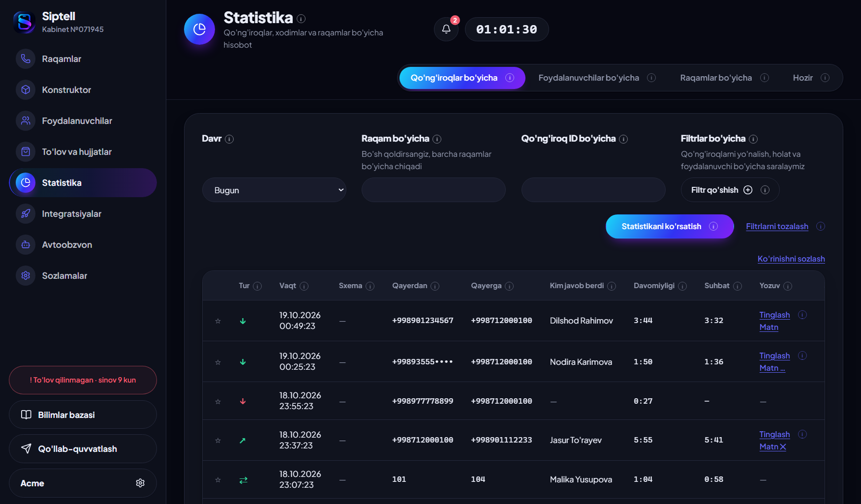This screenshot has height=504, width=861.
Task: Star the Malika Yusupova call row
Action: point(218,480)
